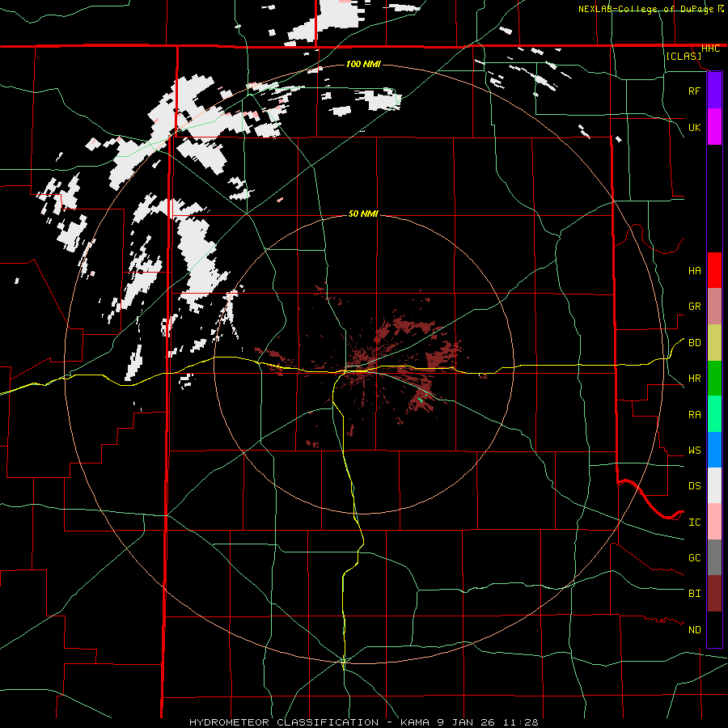Click the IC legend label
This screenshot has height=728, width=728.
(694, 523)
